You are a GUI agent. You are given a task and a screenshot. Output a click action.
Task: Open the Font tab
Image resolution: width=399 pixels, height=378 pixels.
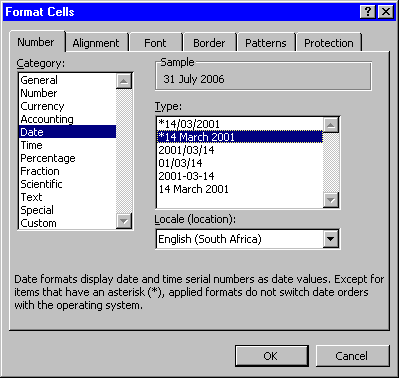tap(155, 43)
